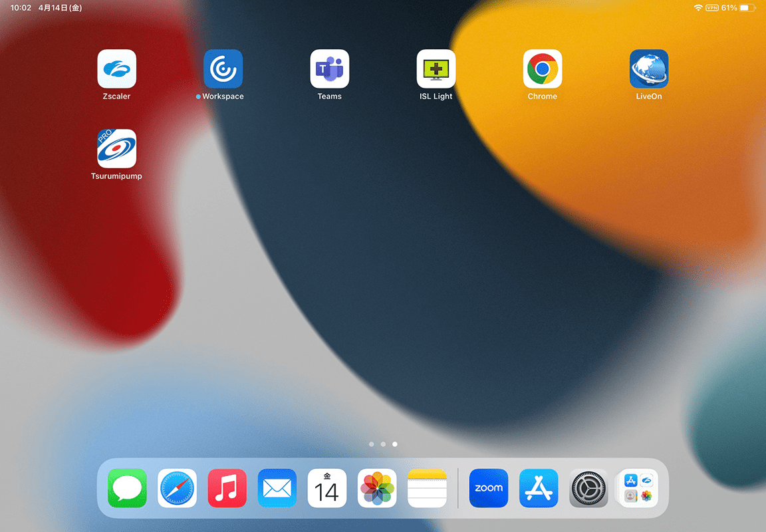Open Google Chrome
Image resolution: width=766 pixels, height=532 pixels.
pos(543,69)
